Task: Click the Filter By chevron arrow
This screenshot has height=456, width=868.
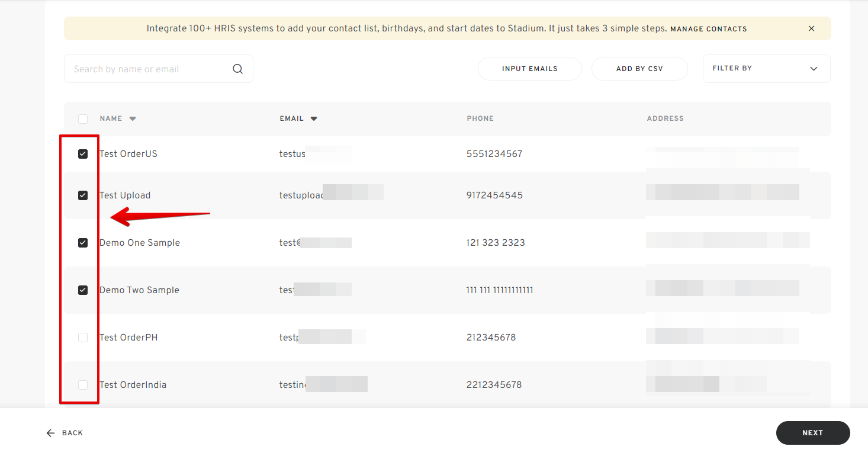Action: [x=814, y=69]
